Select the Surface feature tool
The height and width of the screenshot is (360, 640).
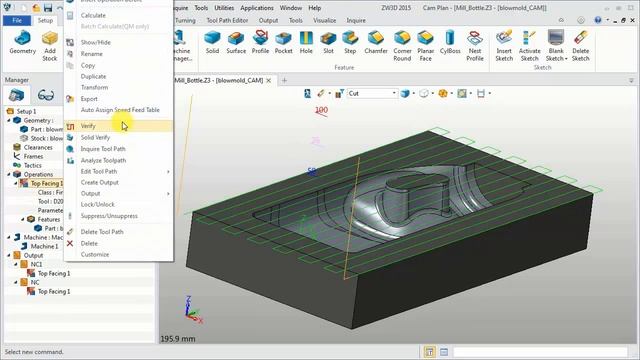236,43
